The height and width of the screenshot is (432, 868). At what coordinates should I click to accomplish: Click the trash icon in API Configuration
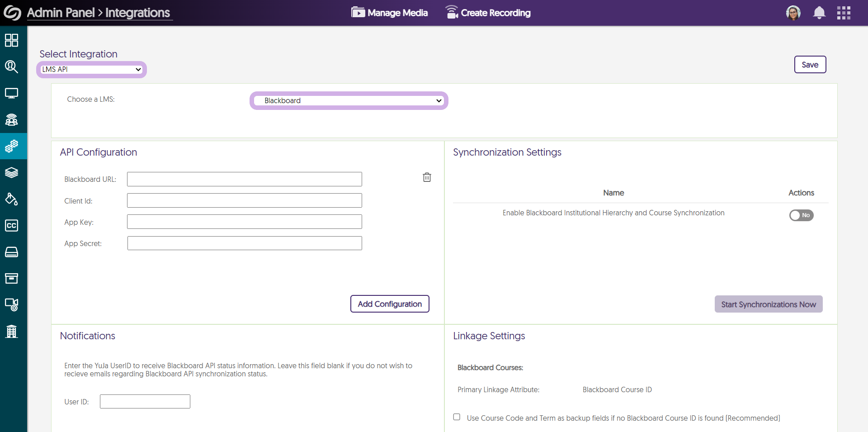pos(427,177)
